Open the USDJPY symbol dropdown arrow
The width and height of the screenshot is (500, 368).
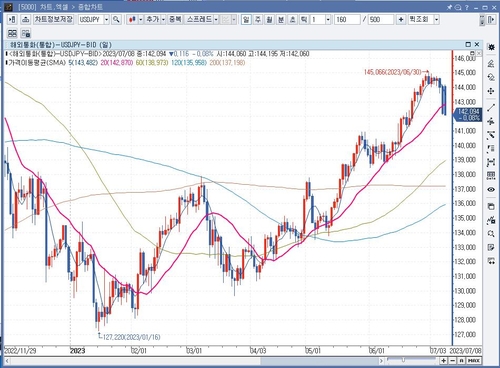point(106,20)
